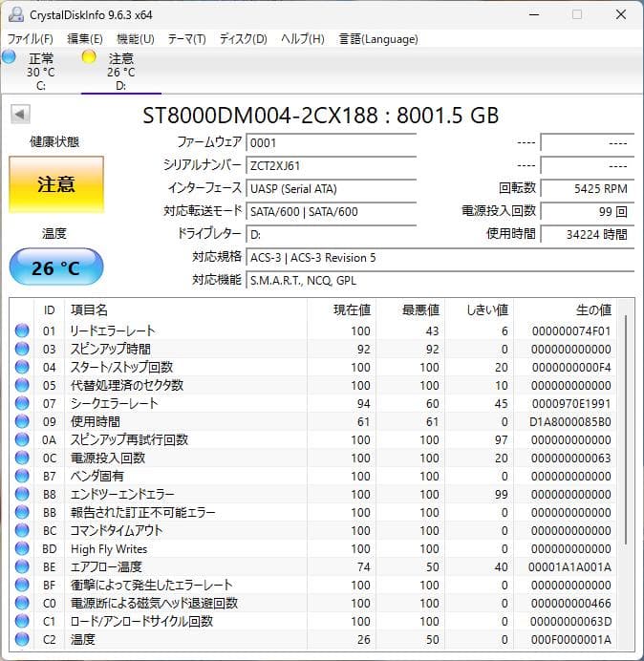Click the standard field ACS-3 Revision 5
This screenshot has width=644, height=661.
pyautogui.click(x=440, y=257)
